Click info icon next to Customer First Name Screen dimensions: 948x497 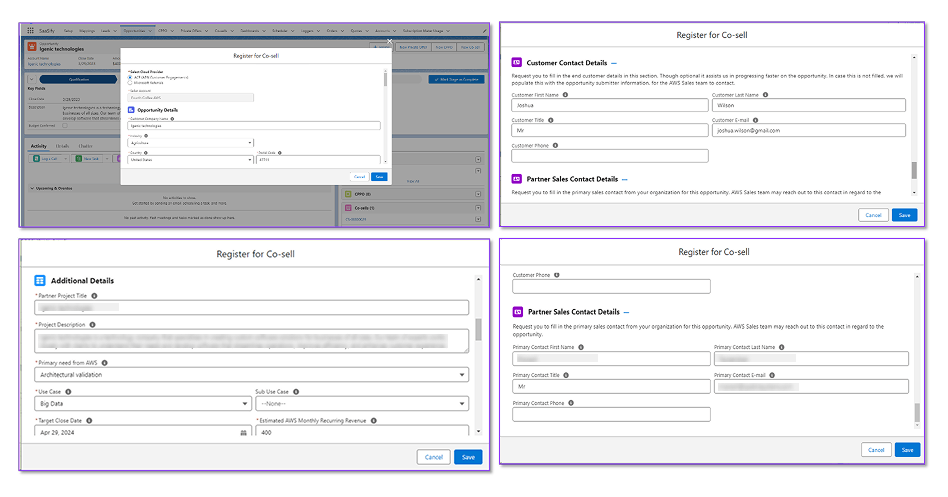[565, 95]
